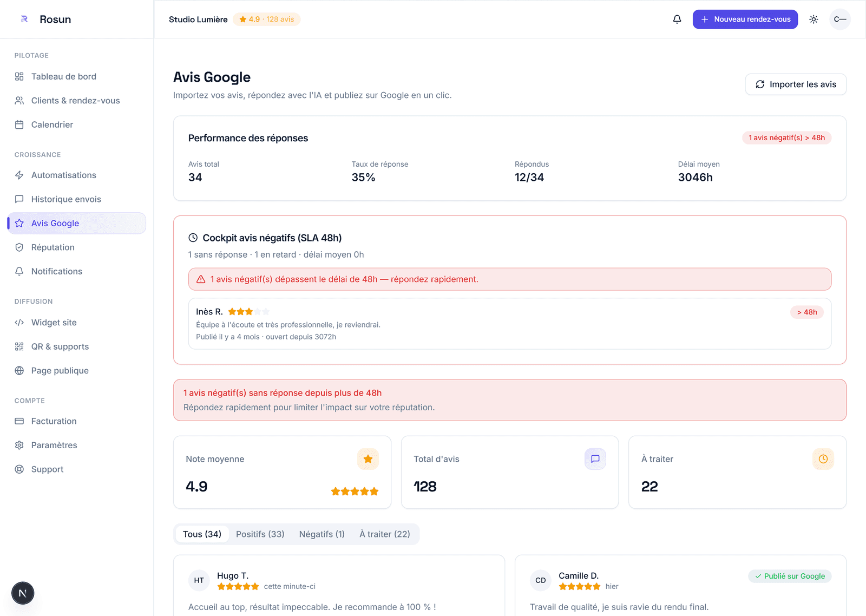This screenshot has width=866, height=616.
Task: Click the warning triangle in the 48h alert
Action: pyautogui.click(x=201, y=279)
